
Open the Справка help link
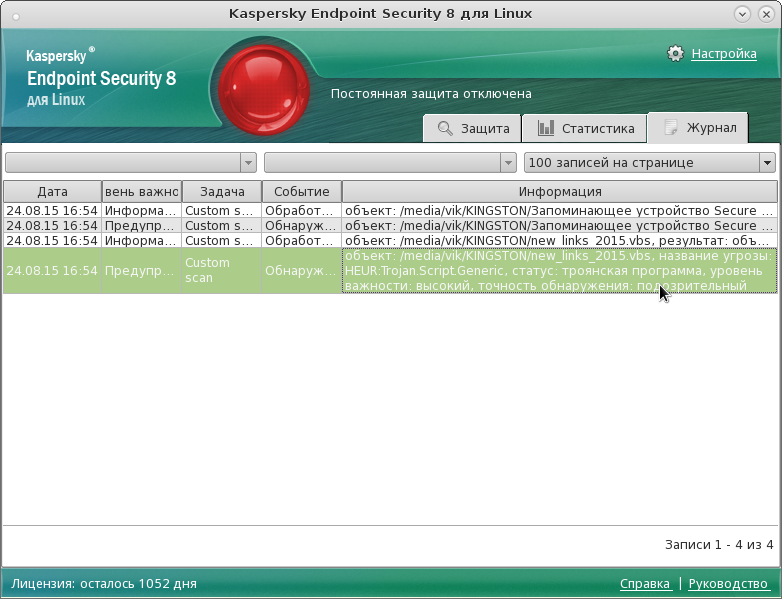pyautogui.click(x=645, y=584)
